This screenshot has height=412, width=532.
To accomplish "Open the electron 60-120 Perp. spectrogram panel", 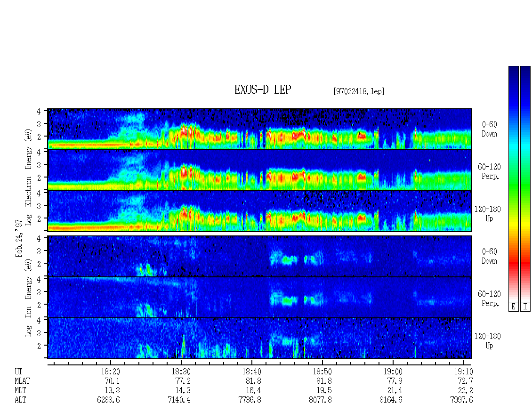I will click(x=259, y=170).
